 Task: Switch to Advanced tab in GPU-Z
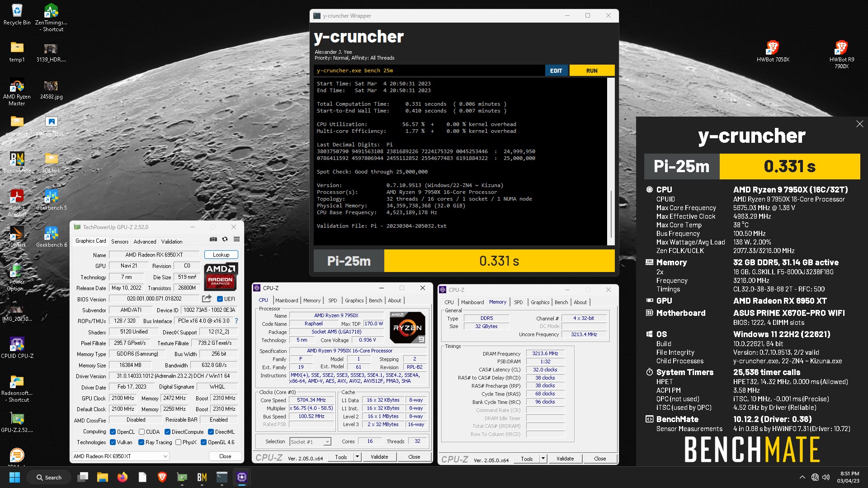tap(145, 241)
